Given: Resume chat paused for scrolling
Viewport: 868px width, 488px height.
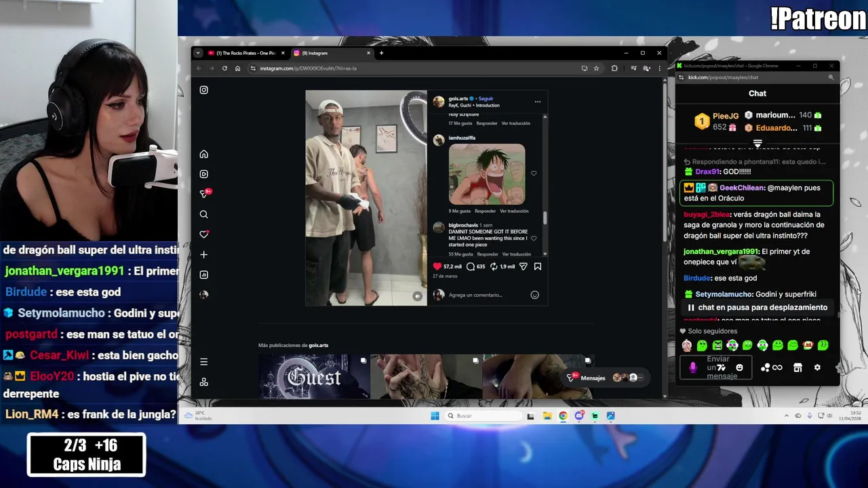Looking at the screenshot, I should point(757,307).
